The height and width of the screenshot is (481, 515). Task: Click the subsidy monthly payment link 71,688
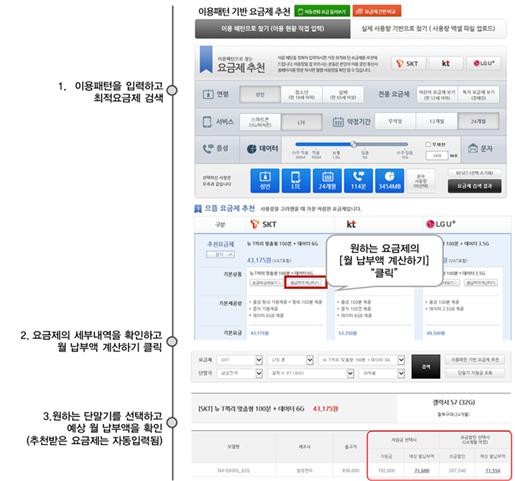click(x=421, y=470)
